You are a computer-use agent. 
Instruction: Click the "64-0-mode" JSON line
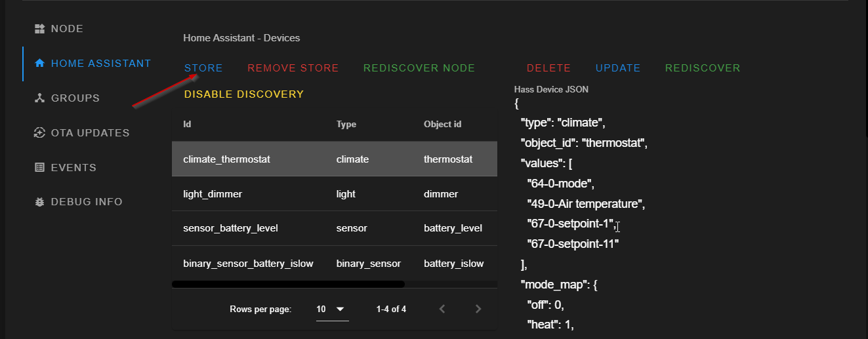[x=561, y=184]
